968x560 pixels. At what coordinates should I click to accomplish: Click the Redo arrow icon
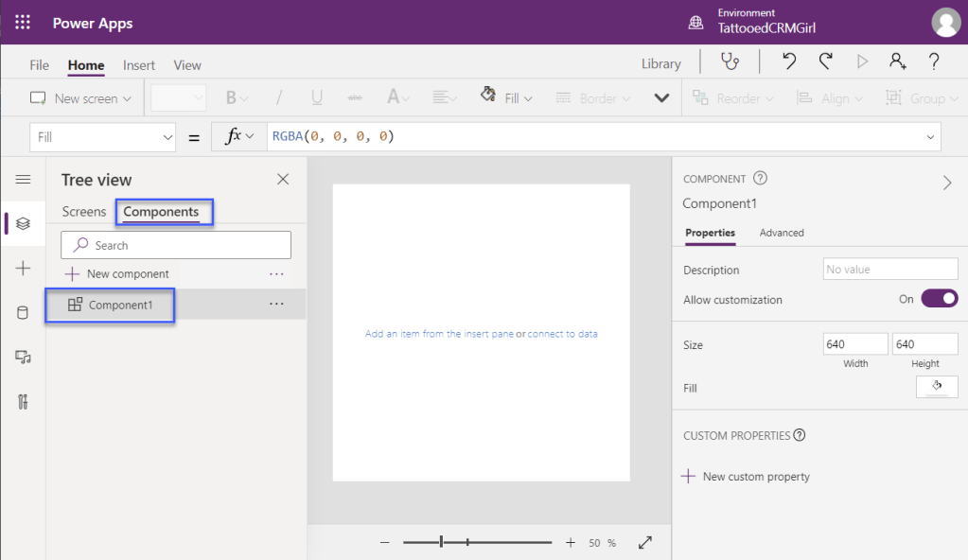click(x=825, y=62)
